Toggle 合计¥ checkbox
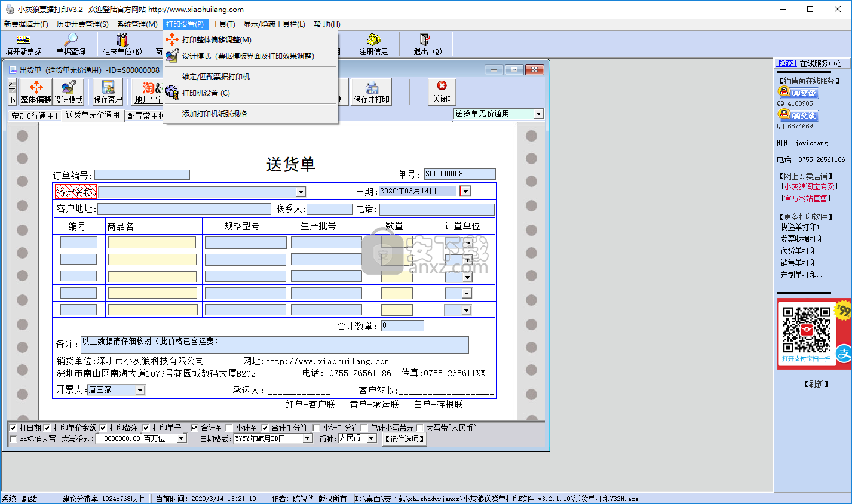852x504 pixels. (x=194, y=428)
